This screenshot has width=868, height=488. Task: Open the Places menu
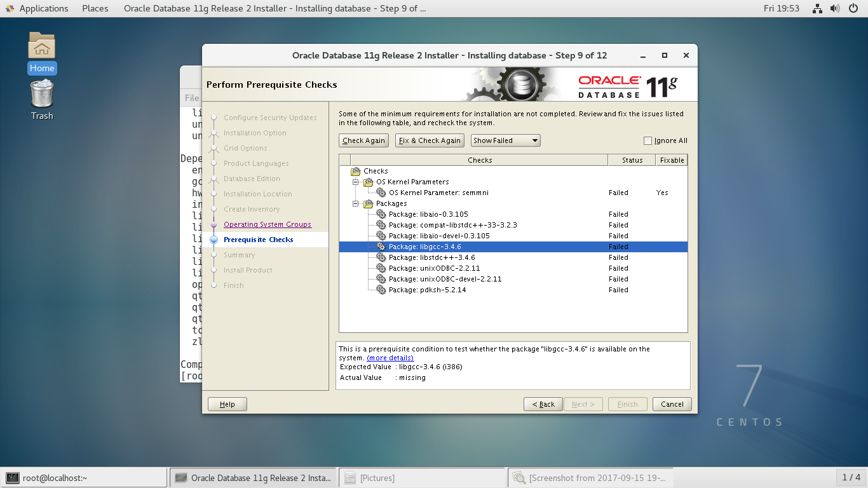coord(95,8)
